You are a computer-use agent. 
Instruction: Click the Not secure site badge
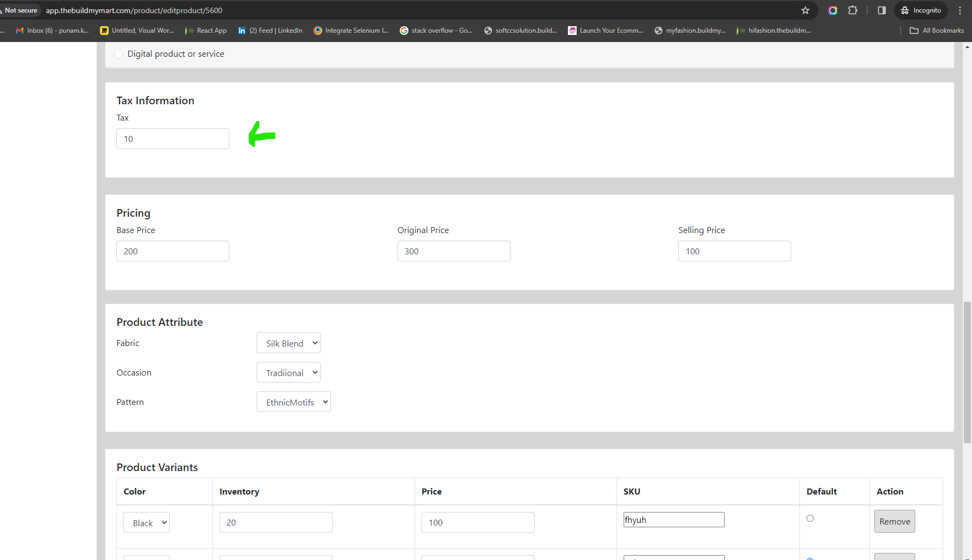click(21, 10)
